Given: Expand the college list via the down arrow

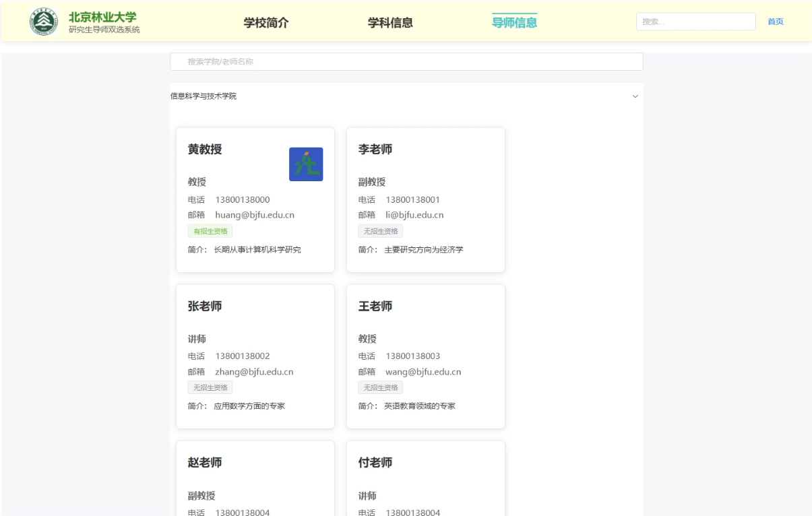Looking at the screenshot, I should pos(634,96).
